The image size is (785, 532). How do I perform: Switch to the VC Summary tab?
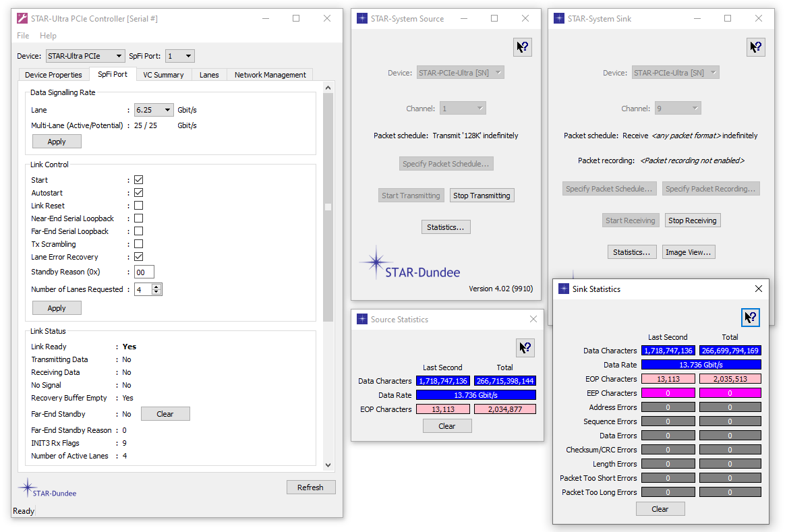pos(163,75)
